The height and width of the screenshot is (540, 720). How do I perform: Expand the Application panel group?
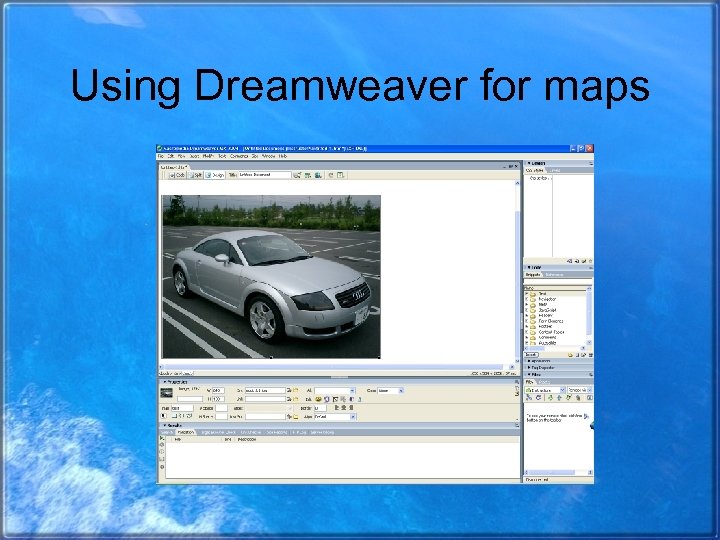[x=529, y=361]
